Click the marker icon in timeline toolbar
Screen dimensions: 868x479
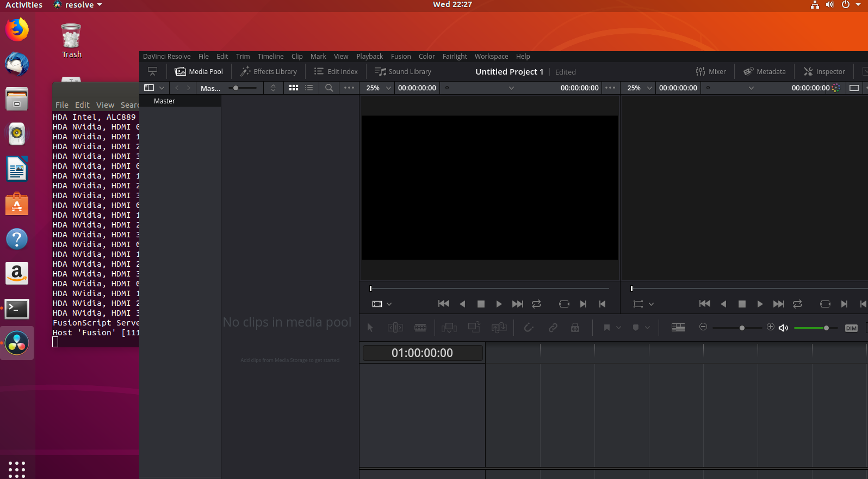tap(635, 327)
